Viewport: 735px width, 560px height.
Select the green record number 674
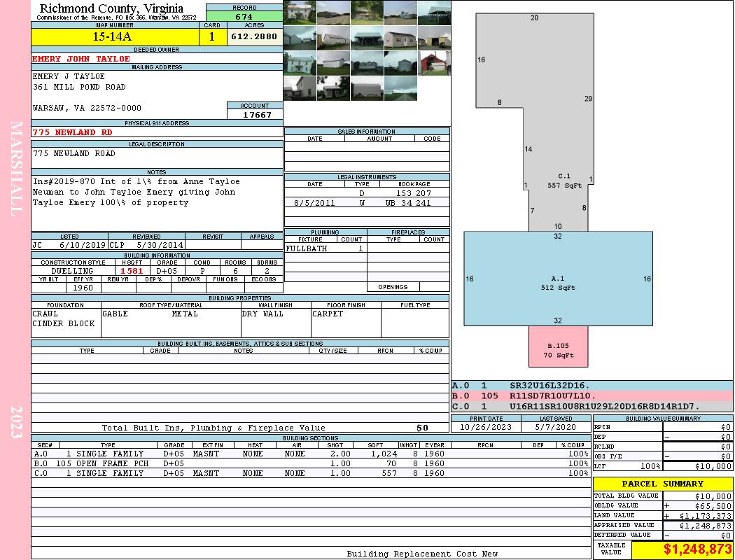point(244,17)
